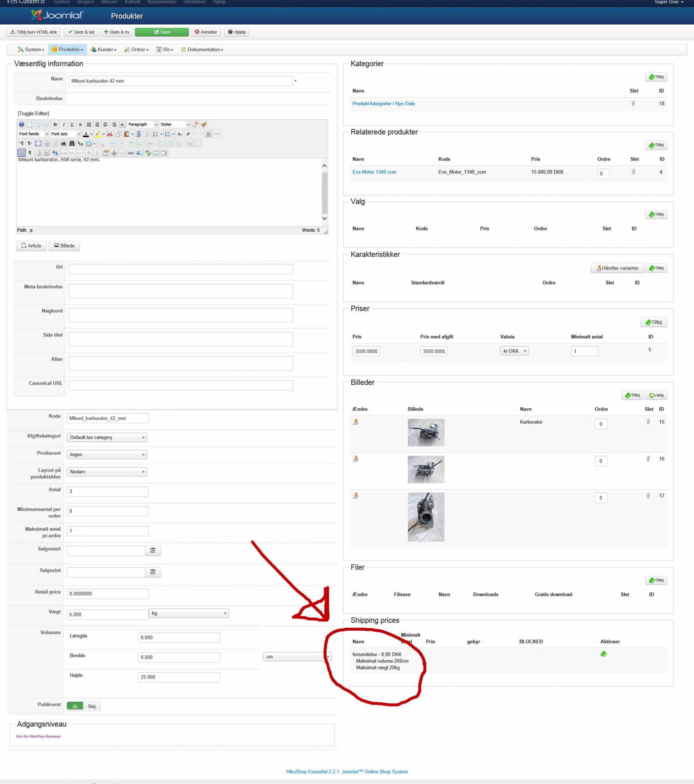Click the green forsendelse shipping action icon

click(603, 654)
